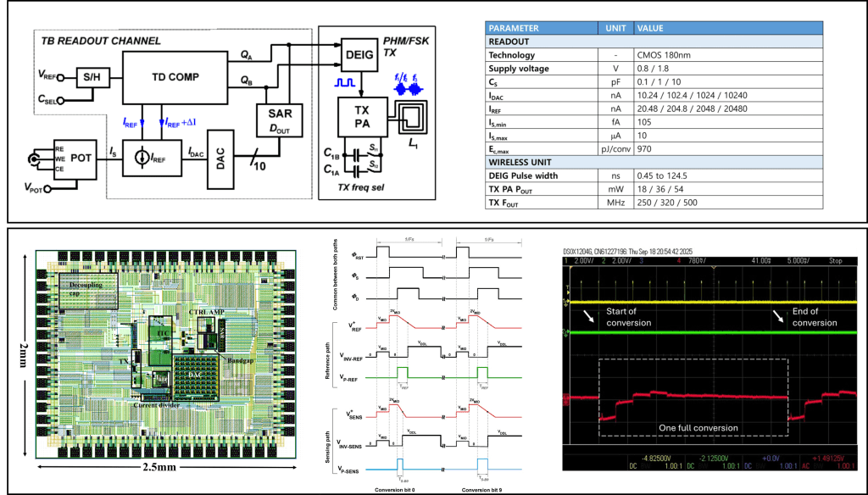This screenshot has width=868, height=495.
Task: Click the End of conversion annotation
Action: pos(815,317)
